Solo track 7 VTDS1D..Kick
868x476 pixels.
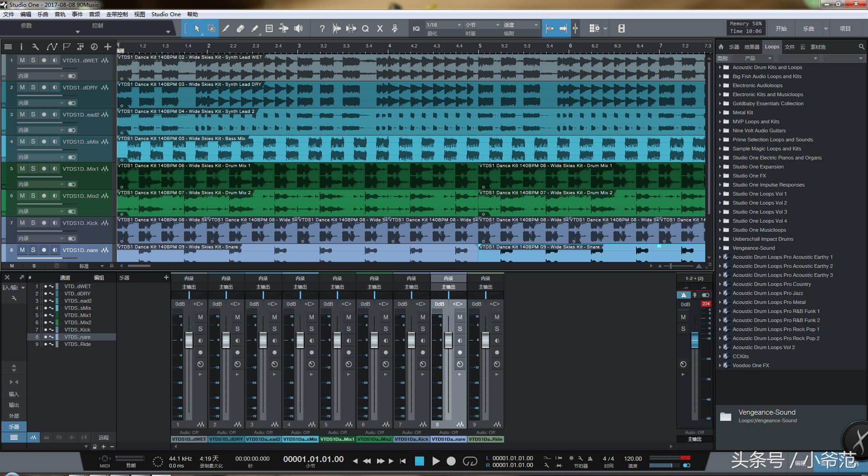pos(33,223)
